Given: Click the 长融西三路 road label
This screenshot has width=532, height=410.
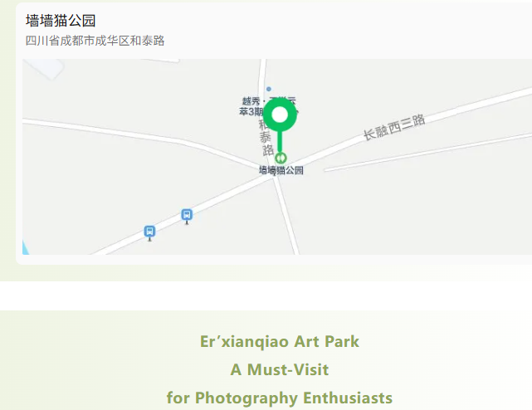Looking at the screenshot, I should [394, 127].
